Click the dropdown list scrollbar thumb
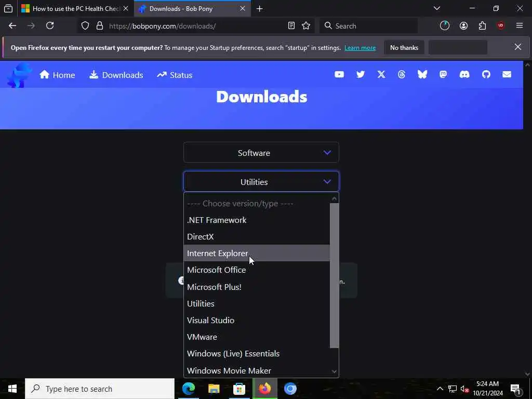 [334, 275]
